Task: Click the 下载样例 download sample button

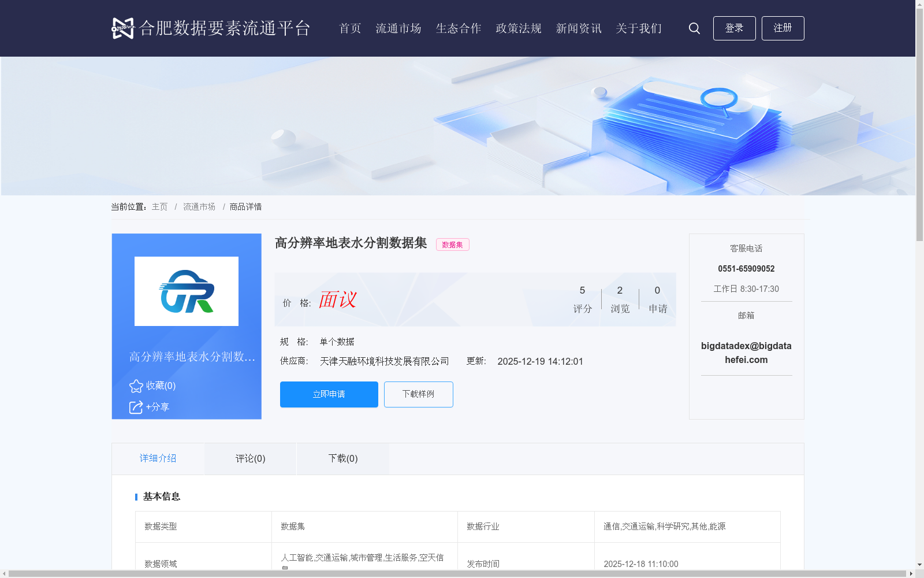Action: pyautogui.click(x=419, y=394)
